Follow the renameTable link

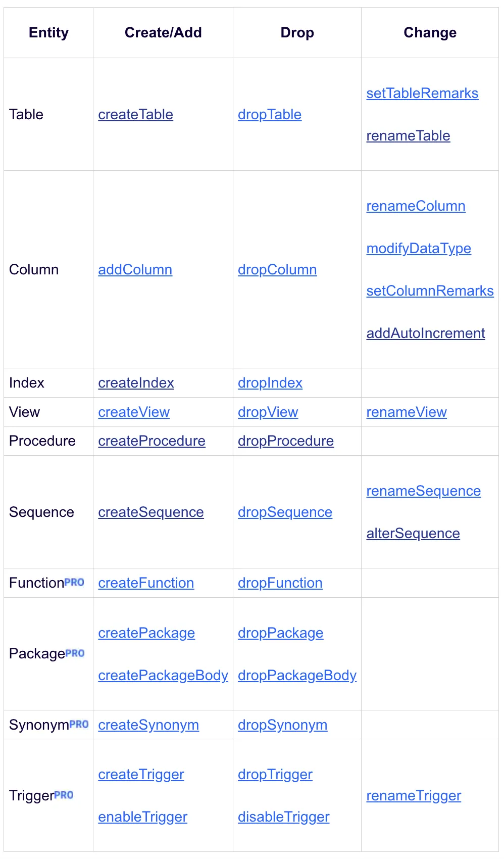point(408,136)
